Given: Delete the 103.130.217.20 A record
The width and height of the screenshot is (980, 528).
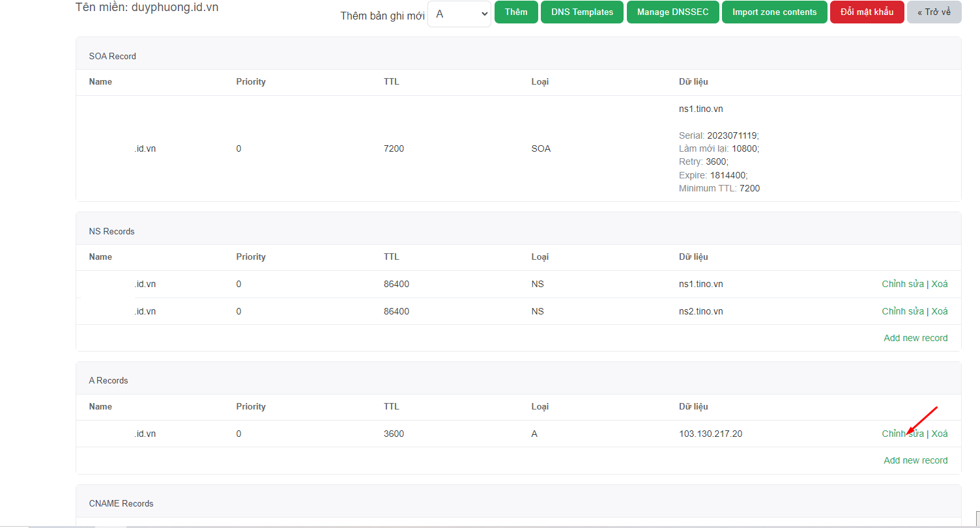Looking at the screenshot, I should coord(940,434).
